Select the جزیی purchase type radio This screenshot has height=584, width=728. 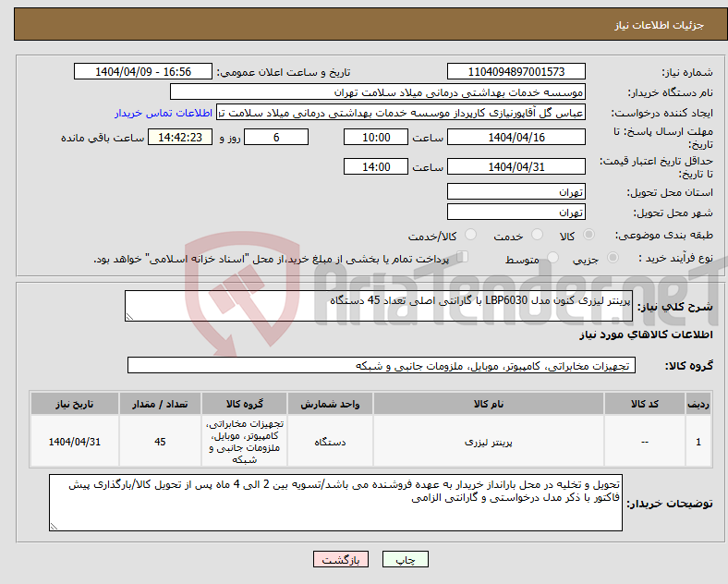(613, 257)
